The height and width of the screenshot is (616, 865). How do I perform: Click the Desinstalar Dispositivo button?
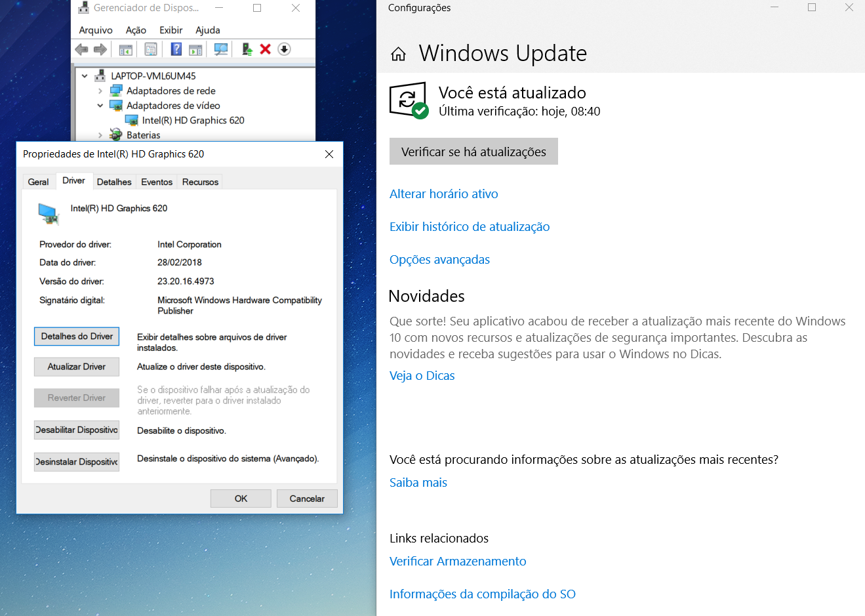(77, 462)
